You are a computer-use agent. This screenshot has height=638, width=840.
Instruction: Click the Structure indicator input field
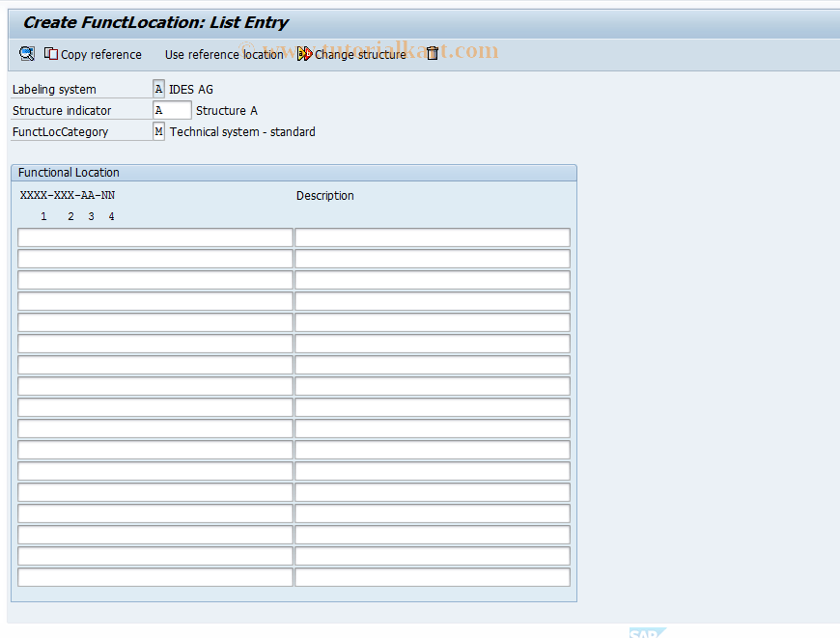(x=171, y=110)
